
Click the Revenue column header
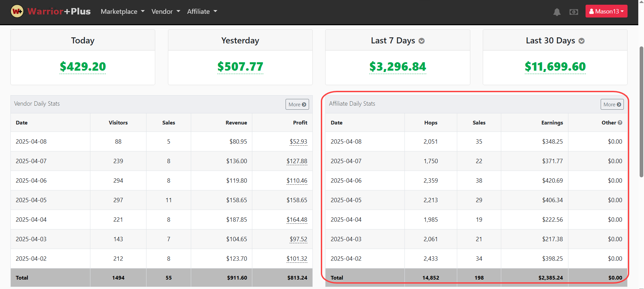click(236, 123)
